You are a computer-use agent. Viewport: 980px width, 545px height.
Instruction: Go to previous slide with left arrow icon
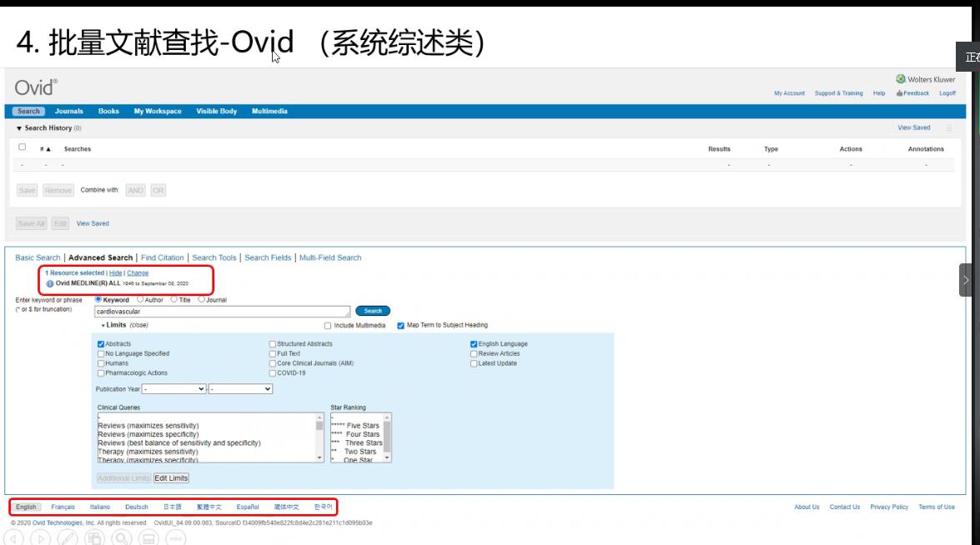[x=13, y=538]
